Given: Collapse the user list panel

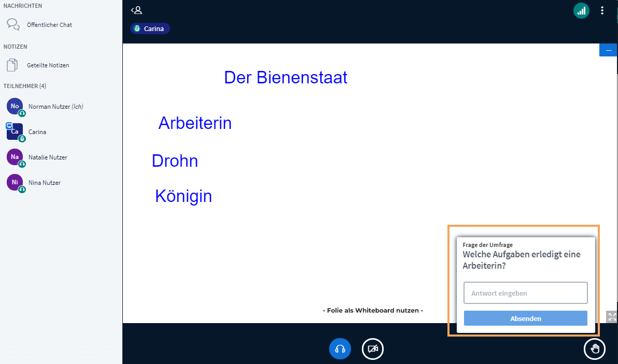Looking at the screenshot, I should pyautogui.click(x=136, y=10).
